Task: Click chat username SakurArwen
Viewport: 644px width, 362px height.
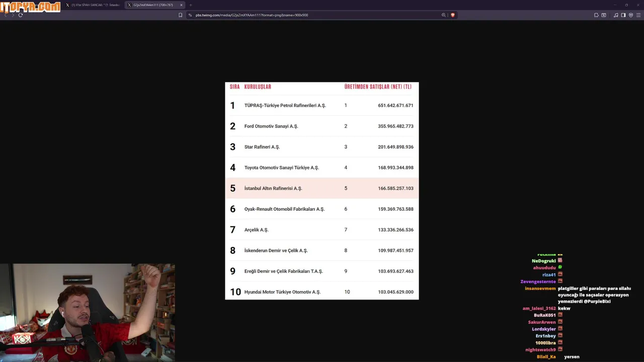Action: (x=542, y=322)
